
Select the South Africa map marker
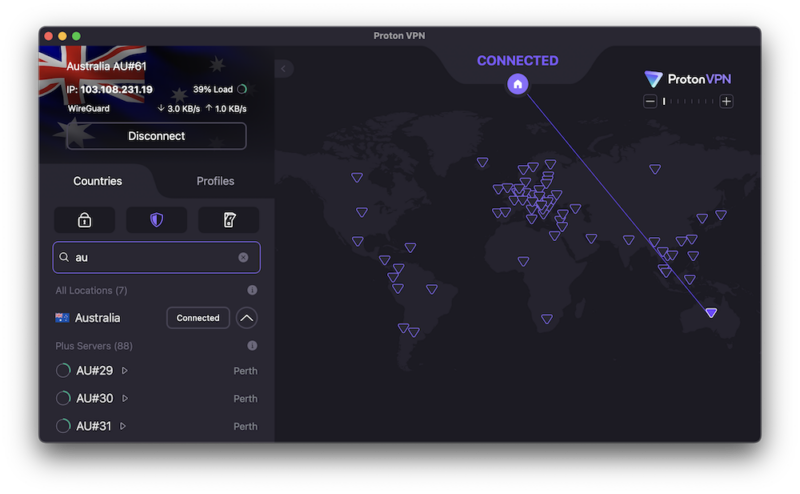tap(547, 319)
